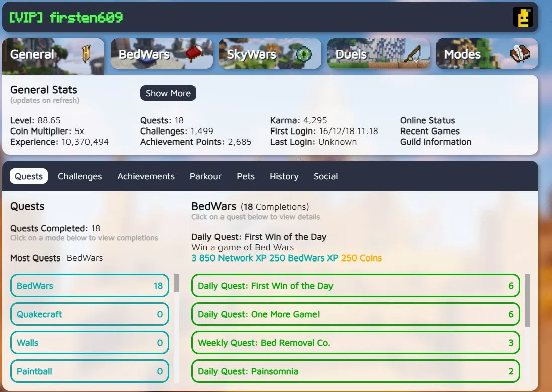The height and width of the screenshot is (392, 552).
Task: Open the Modes tab
Action: pos(487,54)
